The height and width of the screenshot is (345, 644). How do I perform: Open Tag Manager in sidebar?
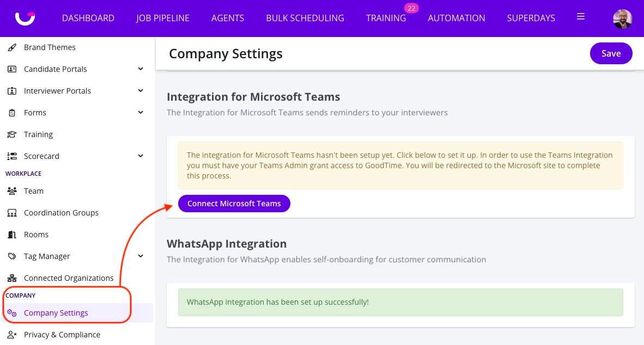(47, 256)
